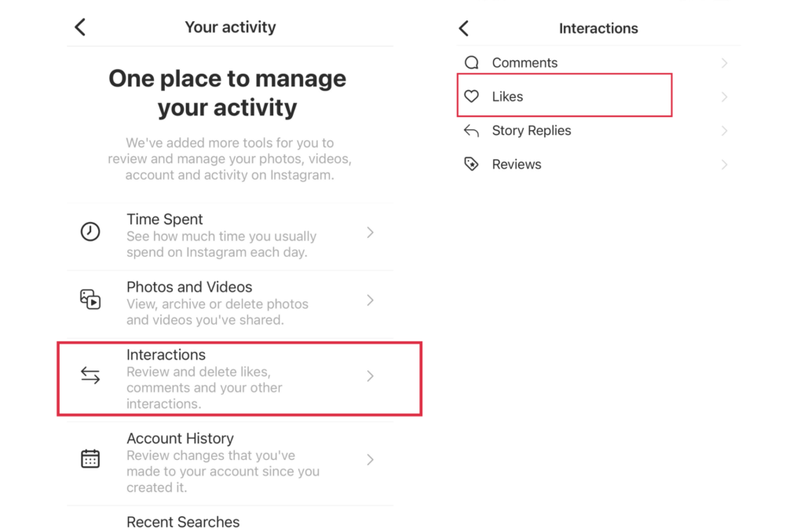Expand the Interactions row chevron
Viewport: 804px width, 532px height.
point(370,376)
